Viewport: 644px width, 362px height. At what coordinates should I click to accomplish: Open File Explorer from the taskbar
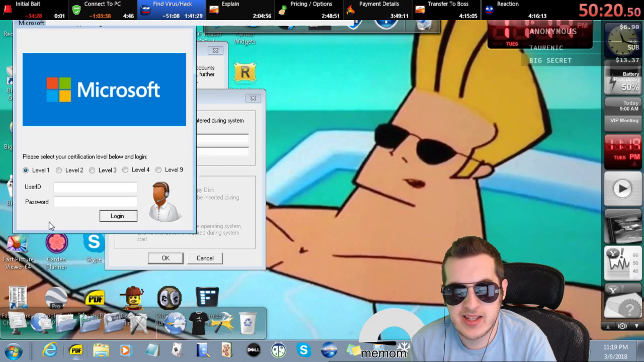(101, 350)
